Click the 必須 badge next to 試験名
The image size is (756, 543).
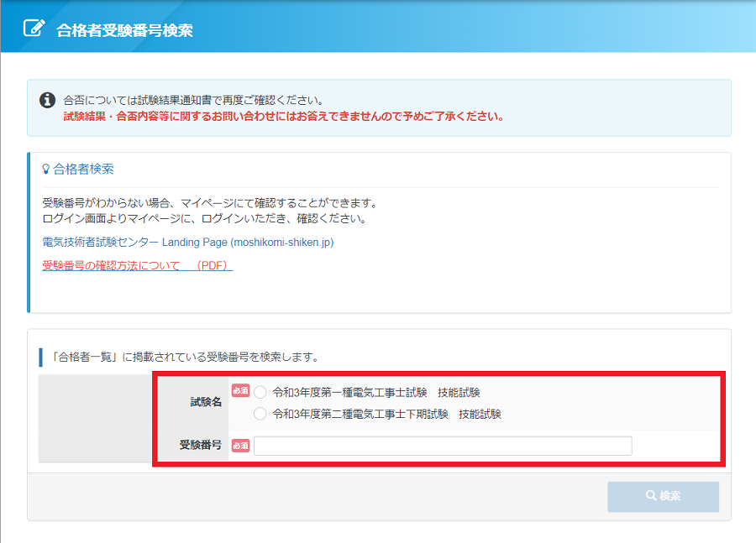(x=240, y=391)
